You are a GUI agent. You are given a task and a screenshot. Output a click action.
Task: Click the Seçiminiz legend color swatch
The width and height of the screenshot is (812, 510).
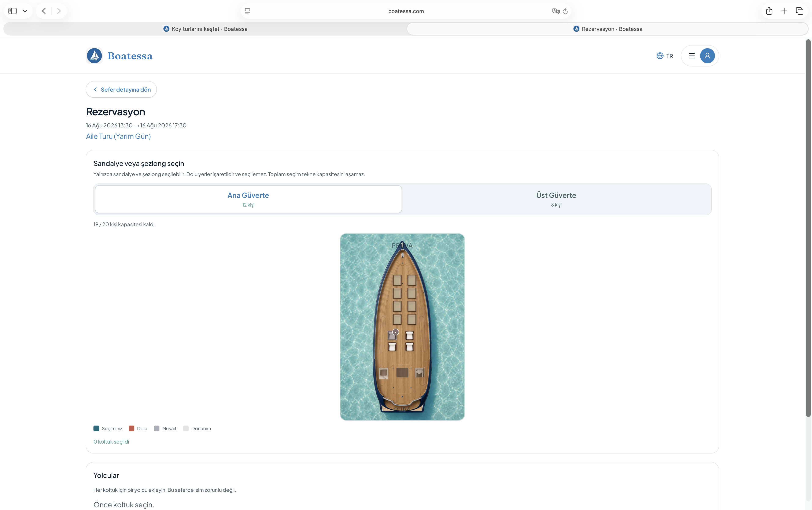pos(96,428)
